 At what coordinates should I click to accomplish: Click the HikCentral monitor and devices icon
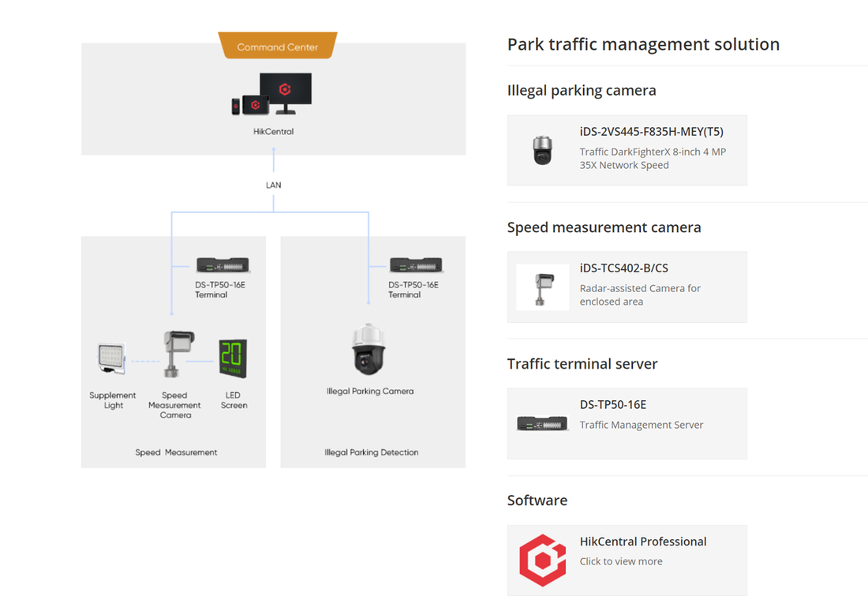point(272,96)
